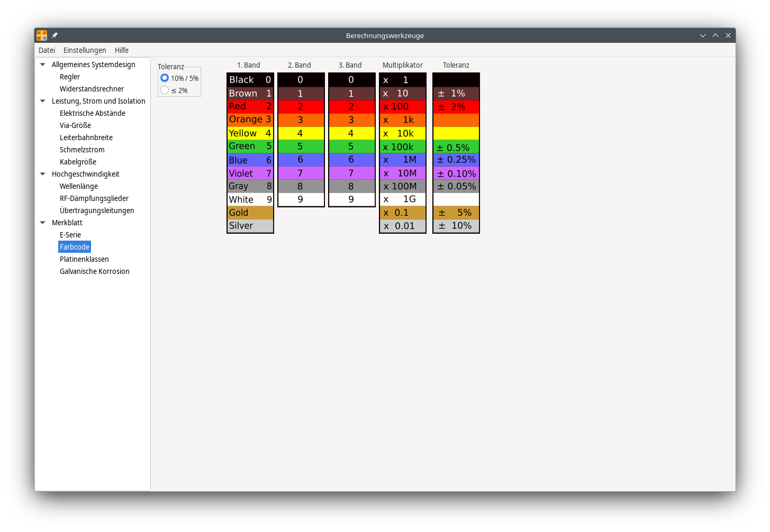Minimize window using the down chevron icon
The width and height of the screenshot is (770, 532).
pyautogui.click(x=703, y=35)
